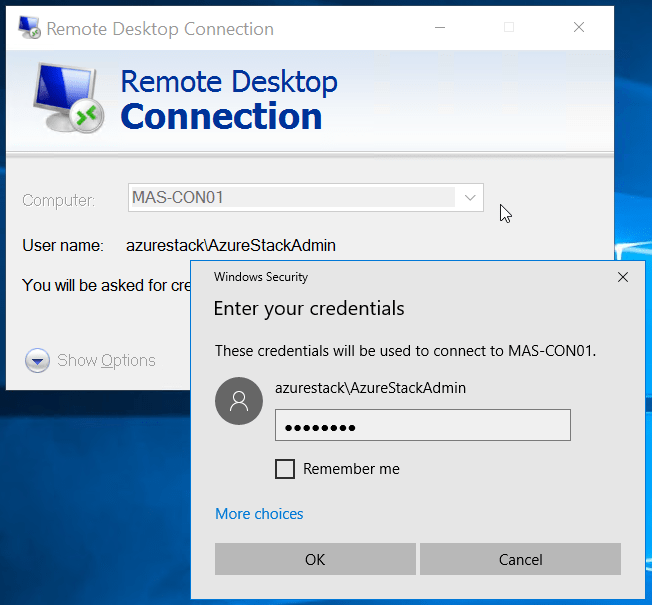
Task: Minimize the Remote Desktop Connection window
Action: pos(440,28)
